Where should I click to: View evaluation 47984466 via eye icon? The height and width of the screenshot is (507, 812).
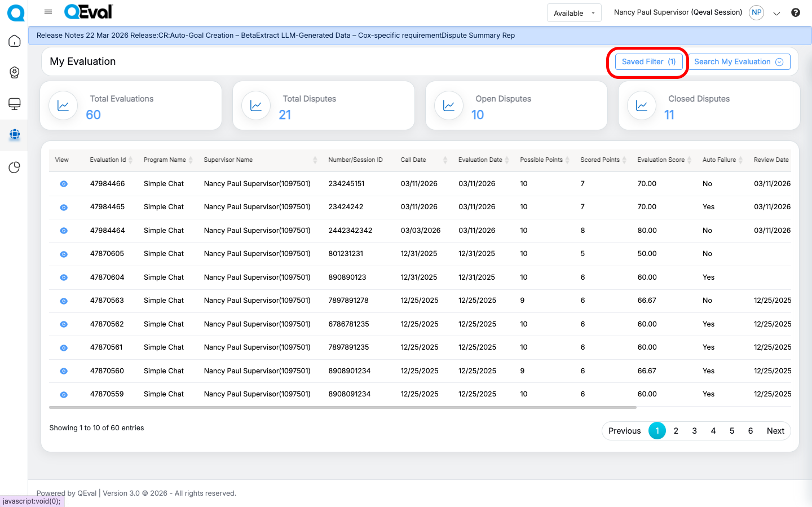click(x=64, y=184)
